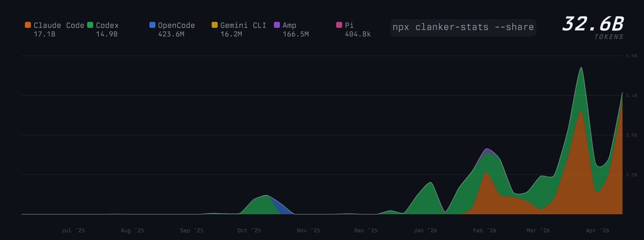The image size is (644, 240).
Task: Select the Gemini CLI legend label
Action: pos(243,25)
